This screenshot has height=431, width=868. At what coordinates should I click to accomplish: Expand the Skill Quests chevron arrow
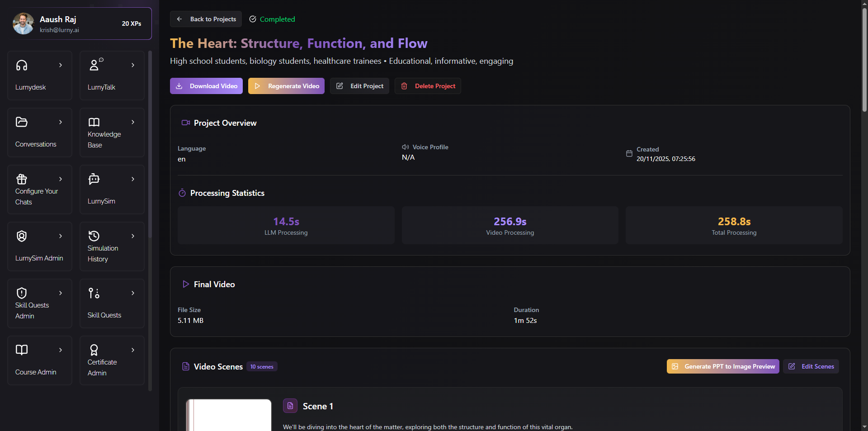(133, 293)
